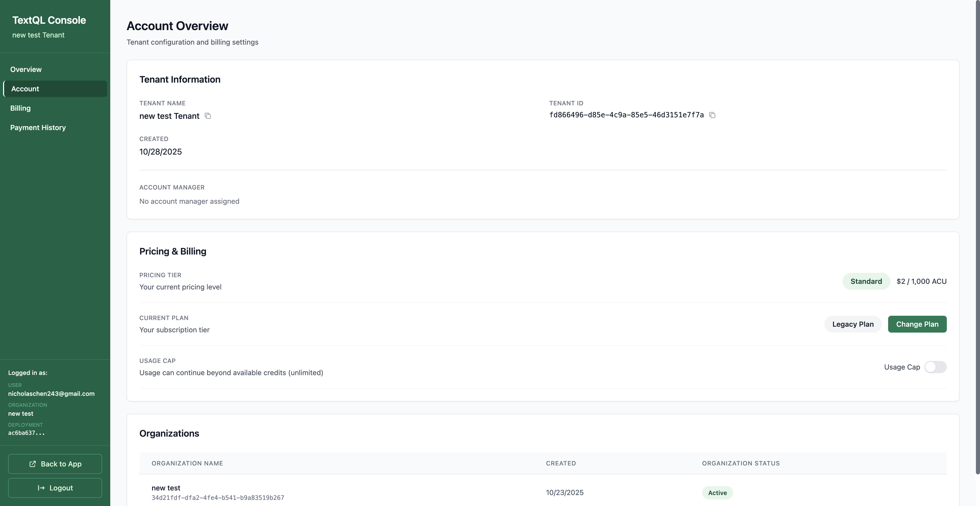Switch to the Billing section
This screenshot has width=980, height=506.
(x=20, y=108)
